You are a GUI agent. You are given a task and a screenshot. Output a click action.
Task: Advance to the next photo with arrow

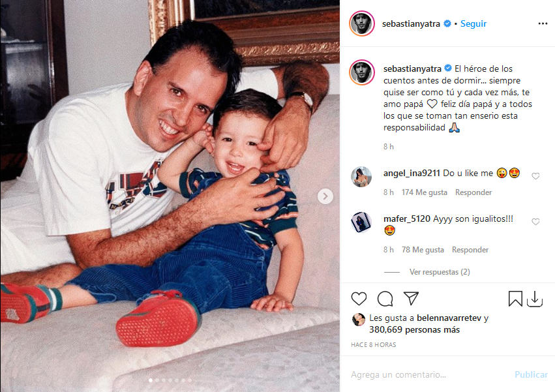(x=325, y=196)
